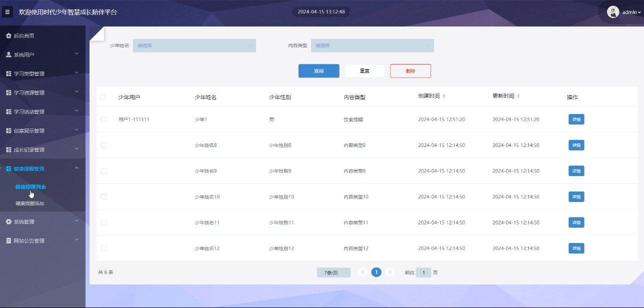Open 详情 for 少年姓名12 row
The width and height of the screenshot is (644, 308).
pos(576,248)
